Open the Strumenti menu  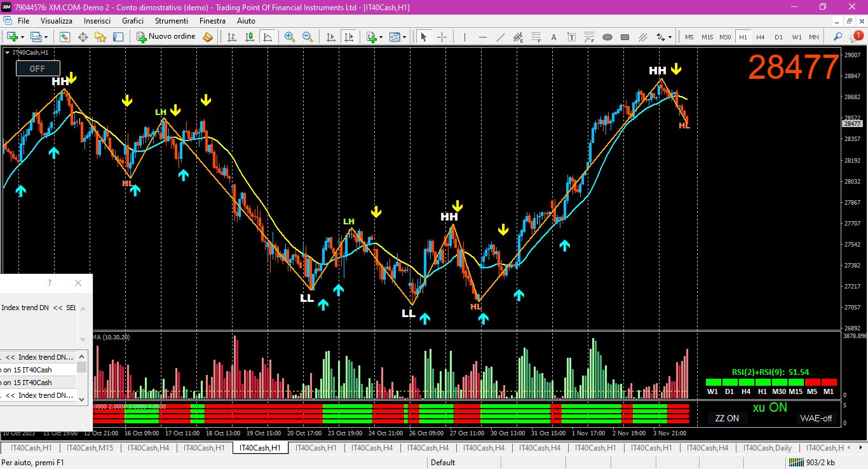172,21
